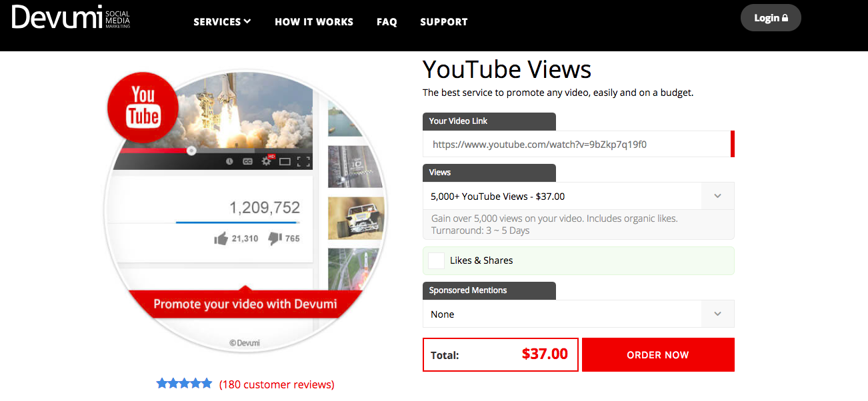Click the blue five-star rating
The image size is (868, 401).
pos(184,384)
